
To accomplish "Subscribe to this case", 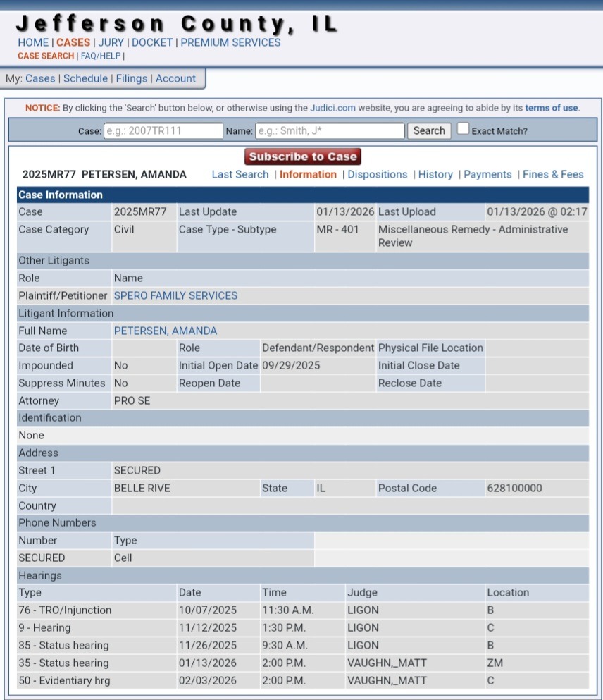I will 303,156.
